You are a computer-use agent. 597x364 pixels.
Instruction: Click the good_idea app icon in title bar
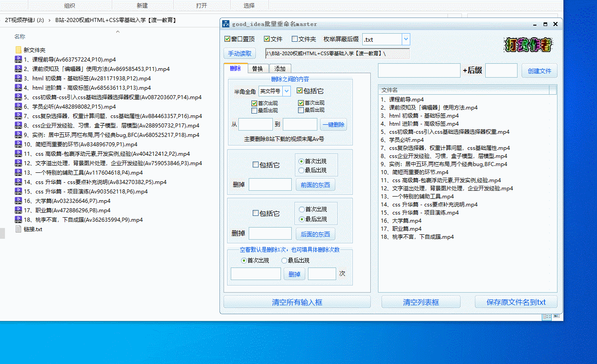(226, 24)
